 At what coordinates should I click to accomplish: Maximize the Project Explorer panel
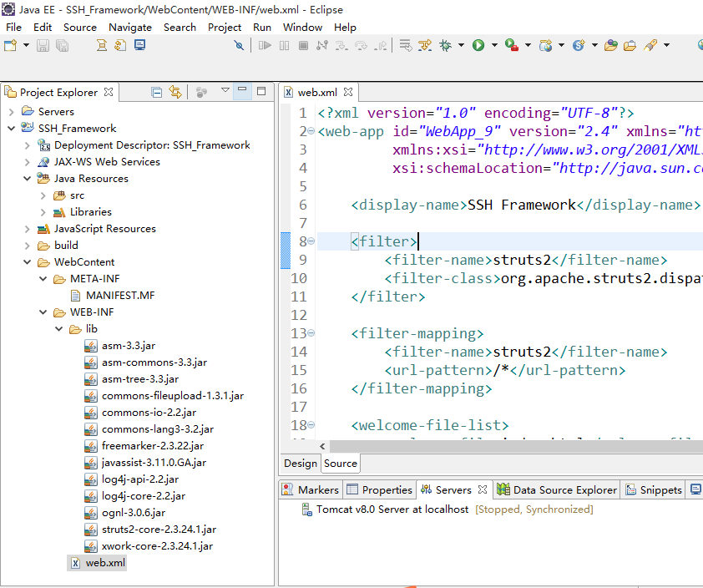pos(261,91)
